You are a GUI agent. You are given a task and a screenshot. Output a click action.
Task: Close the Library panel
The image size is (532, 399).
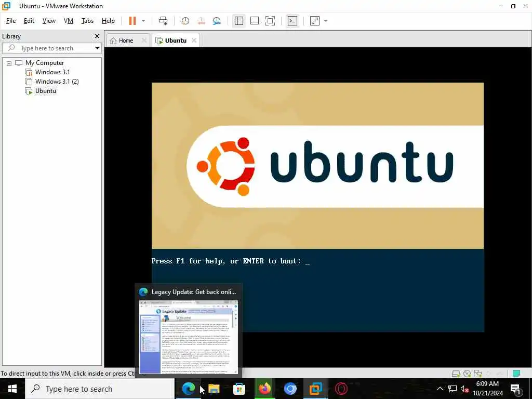click(x=97, y=36)
